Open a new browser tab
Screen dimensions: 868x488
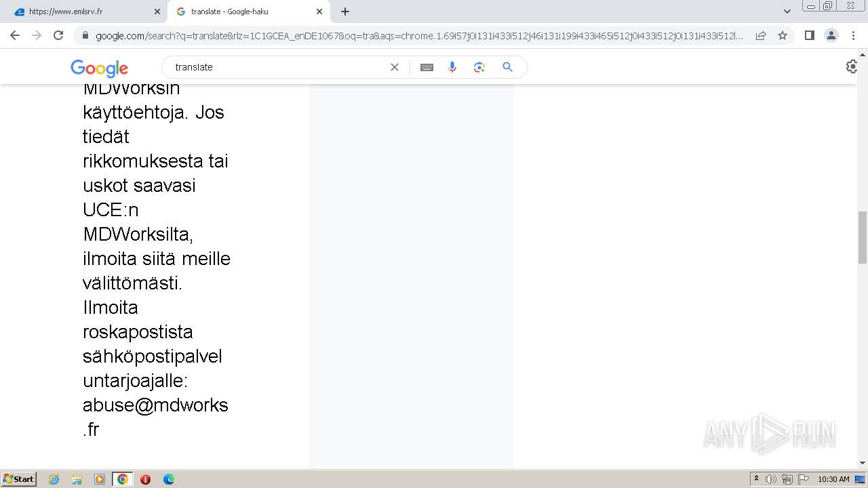coord(345,12)
